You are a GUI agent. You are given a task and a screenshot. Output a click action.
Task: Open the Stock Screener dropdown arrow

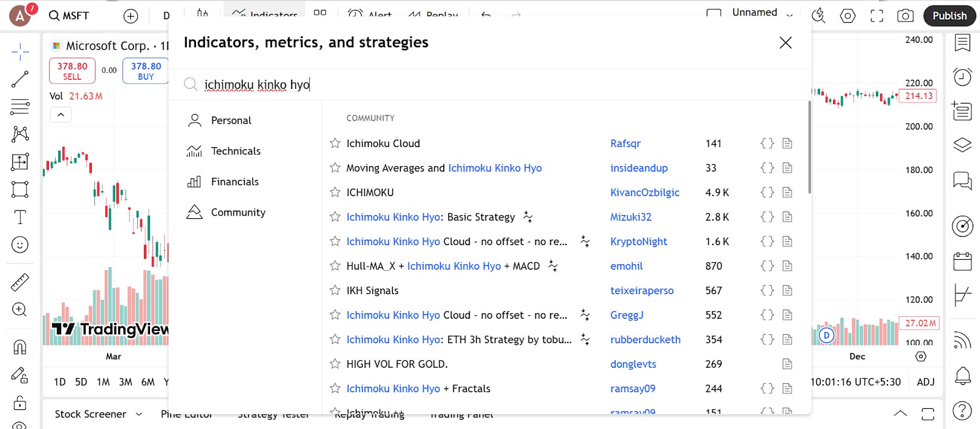click(139, 414)
